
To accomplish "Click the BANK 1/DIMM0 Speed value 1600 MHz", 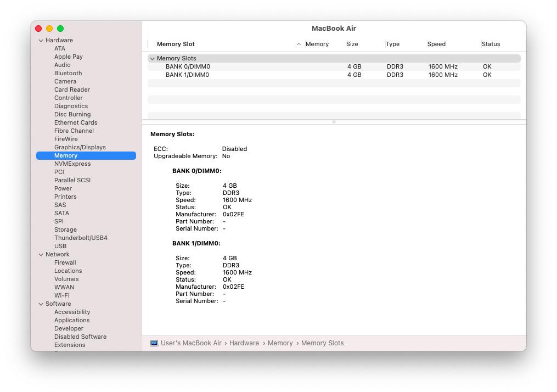I will pos(237,272).
